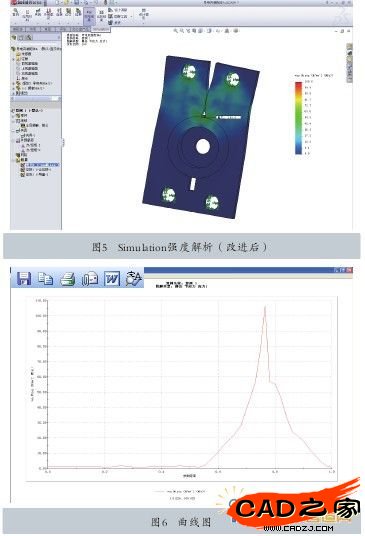Click the von Mises stress color legend bar
365x536 pixels.
click(x=299, y=118)
